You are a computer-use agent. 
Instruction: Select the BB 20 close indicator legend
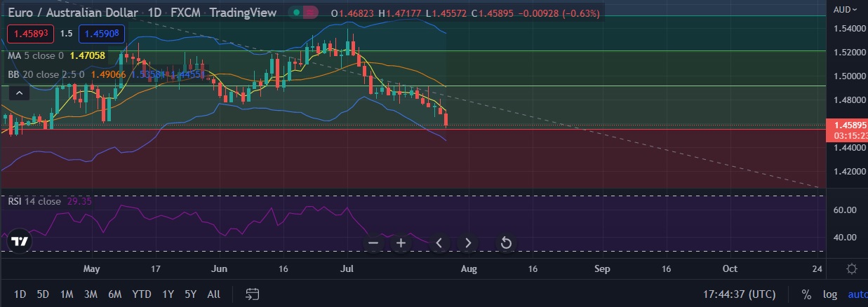[x=46, y=74]
